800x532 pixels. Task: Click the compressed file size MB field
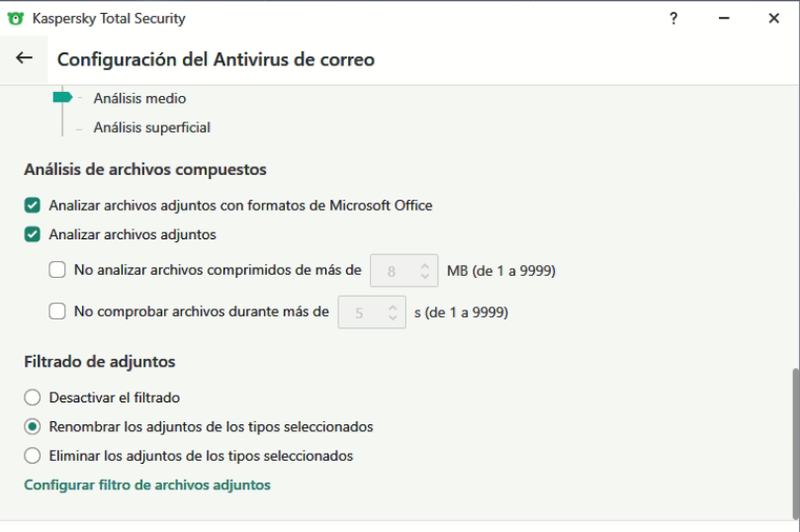pyautogui.click(x=394, y=269)
